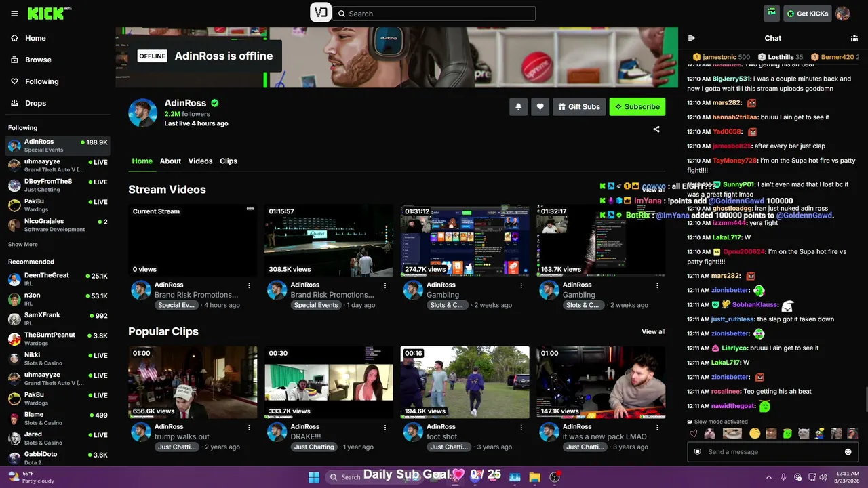Click the square logo icon left of search
The image size is (868, 488).
[x=321, y=13]
